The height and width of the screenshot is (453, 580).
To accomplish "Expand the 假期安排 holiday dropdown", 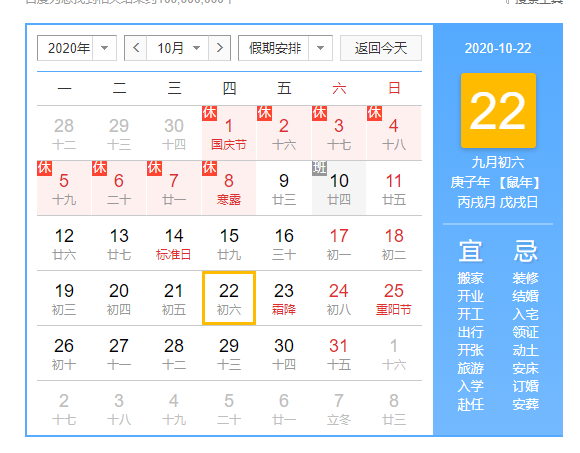I will 320,48.
